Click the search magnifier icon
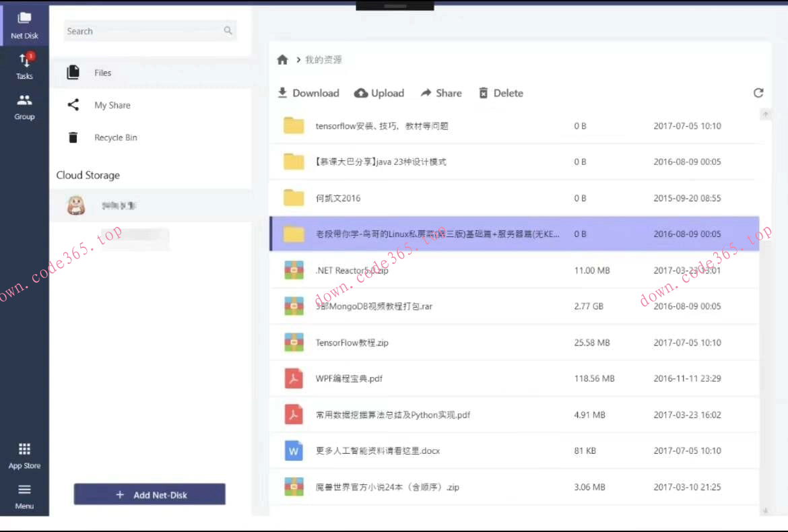This screenshot has height=532, width=788. 228,31
